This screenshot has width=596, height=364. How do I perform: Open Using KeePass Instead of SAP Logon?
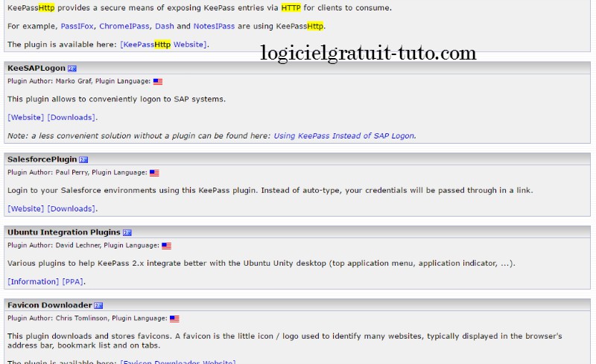click(344, 135)
